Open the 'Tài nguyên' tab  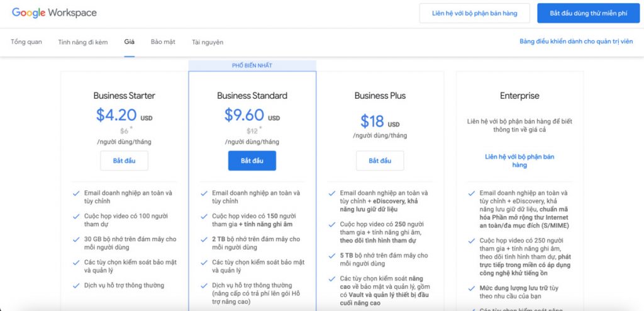(208, 42)
